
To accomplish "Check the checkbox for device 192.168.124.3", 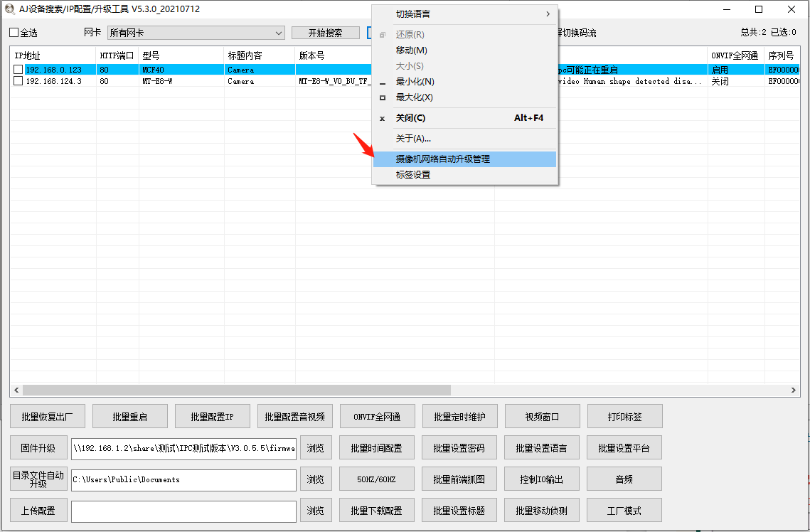I will point(18,81).
